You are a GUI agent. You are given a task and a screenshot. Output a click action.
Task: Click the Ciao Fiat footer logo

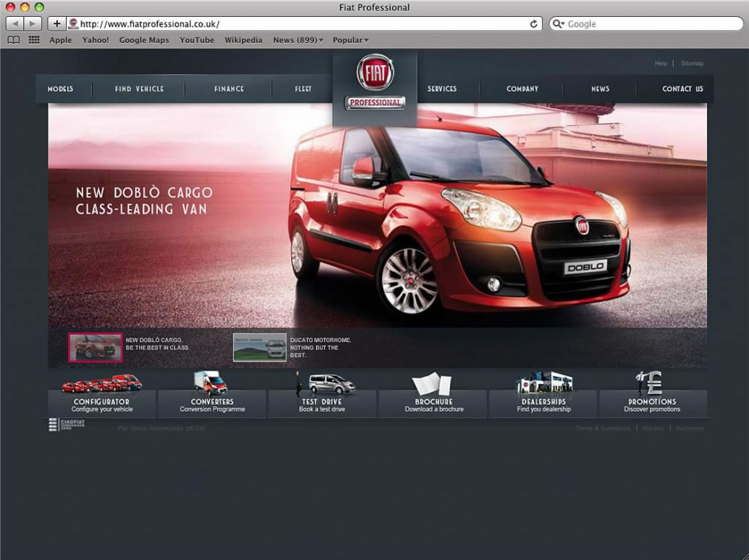(67, 425)
